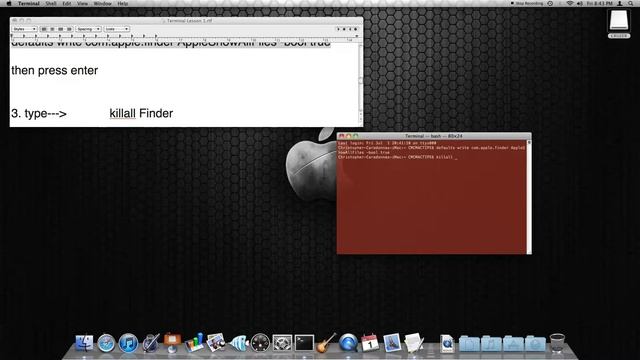
Task: Click the TextEdit document title
Action: [x=189, y=20]
